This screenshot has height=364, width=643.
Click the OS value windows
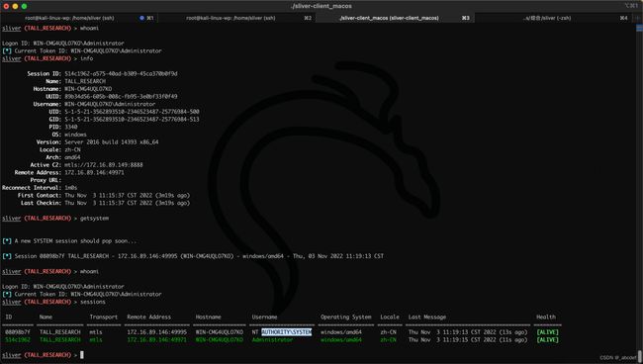coord(75,135)
